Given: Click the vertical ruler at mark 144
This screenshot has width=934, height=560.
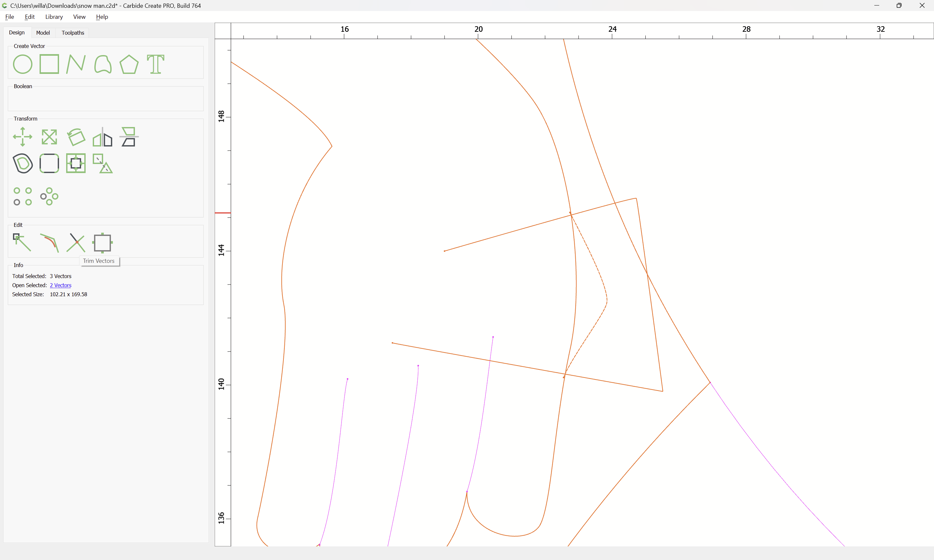Looking at the screenshot, I should click(221, 250).
